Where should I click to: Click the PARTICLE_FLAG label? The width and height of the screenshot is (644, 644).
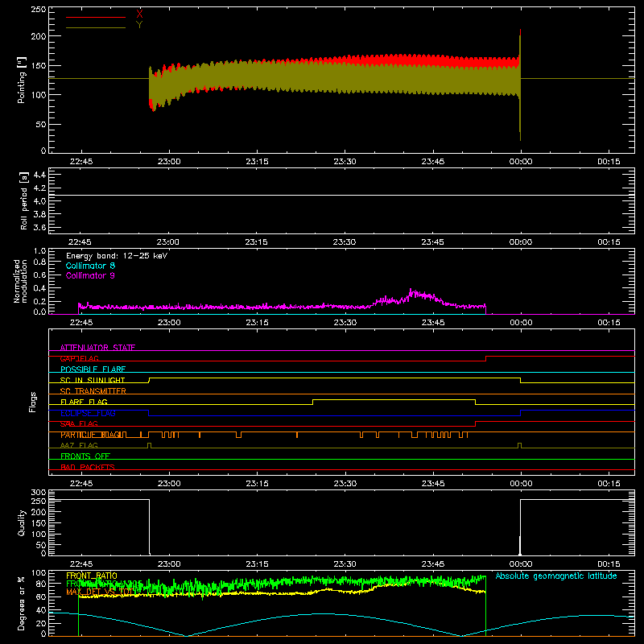pyautogui.click(x=91, y=435)
